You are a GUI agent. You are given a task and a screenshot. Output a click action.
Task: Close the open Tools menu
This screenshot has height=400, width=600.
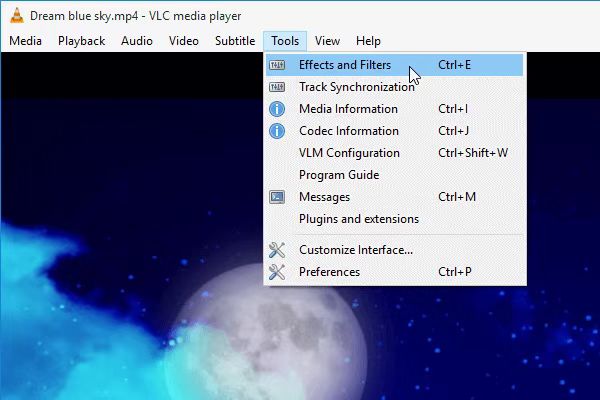click(285, 41)
